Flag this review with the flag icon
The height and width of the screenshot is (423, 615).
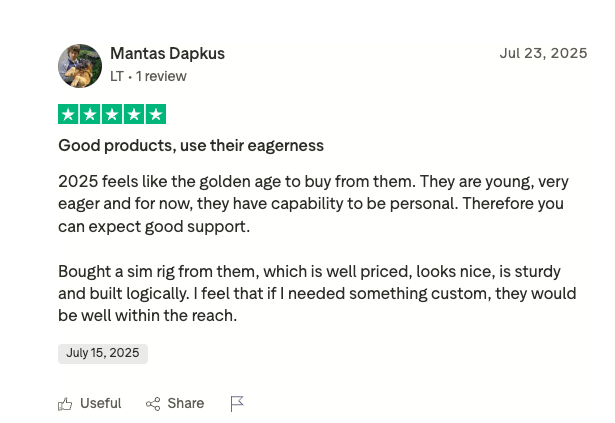(x=237, y=404)
